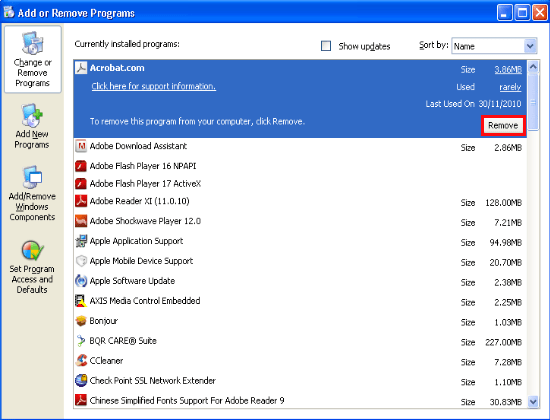Open Add New Programs panel
This screenshot has width=550, height=420.
tap(32, 126)
